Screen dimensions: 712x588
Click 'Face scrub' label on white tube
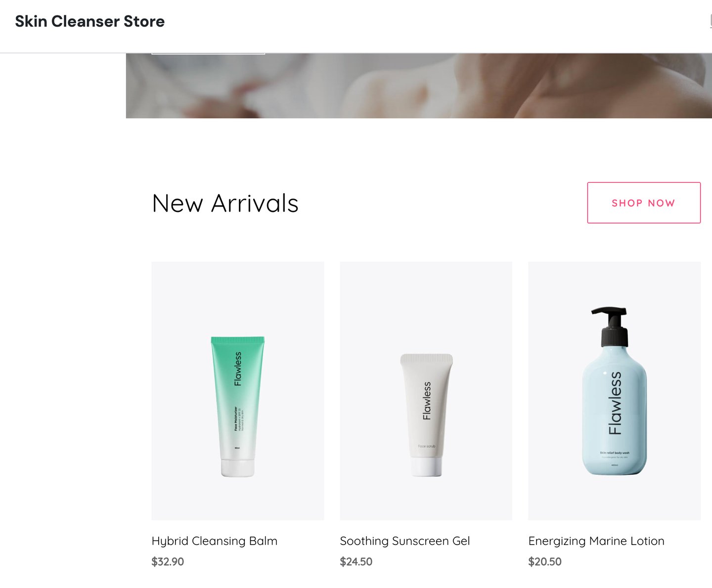coord(427,446)
